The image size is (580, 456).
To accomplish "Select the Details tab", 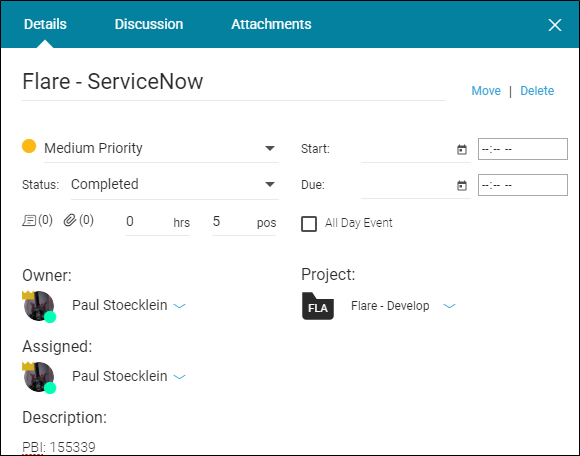I will [45, 24].
